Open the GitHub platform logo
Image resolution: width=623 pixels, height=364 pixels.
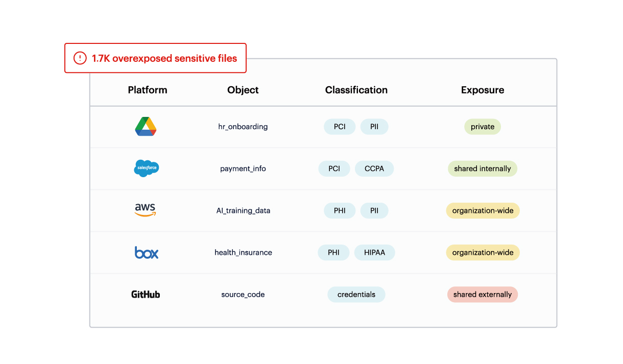(146, 295)
